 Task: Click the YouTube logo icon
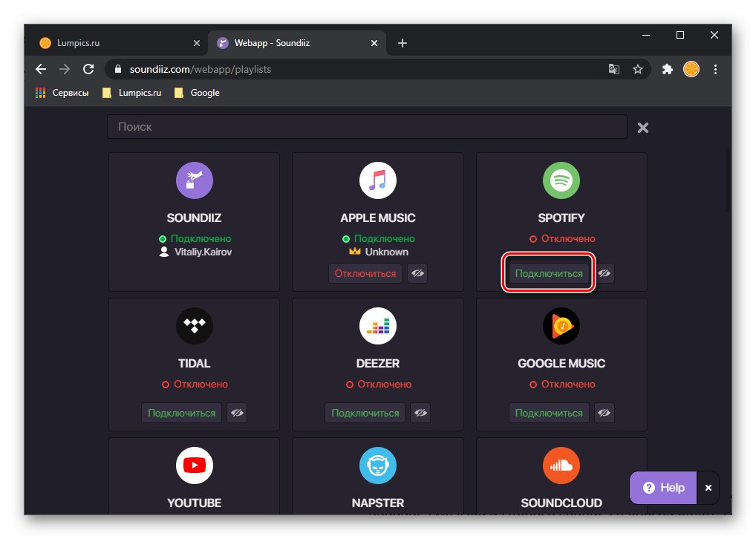195,465
